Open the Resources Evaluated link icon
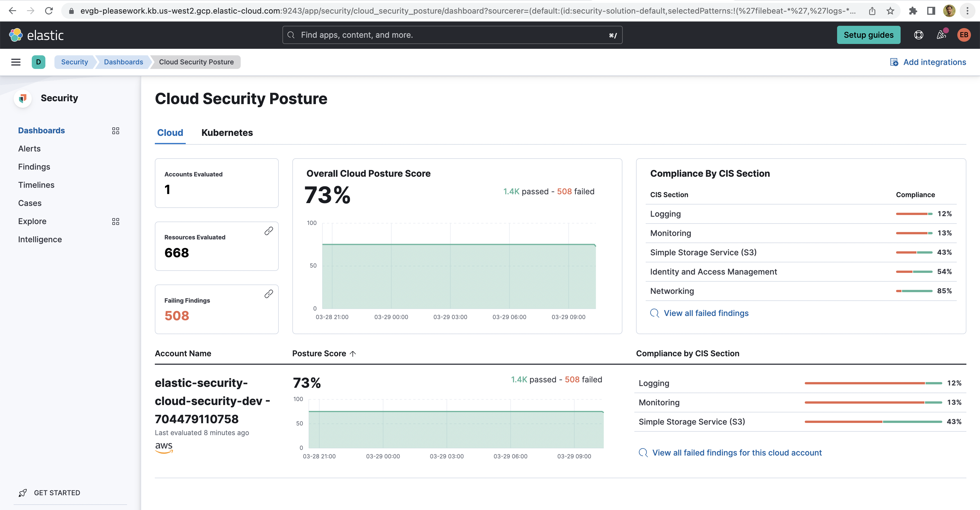980x510 pixels. pos(269,230)
